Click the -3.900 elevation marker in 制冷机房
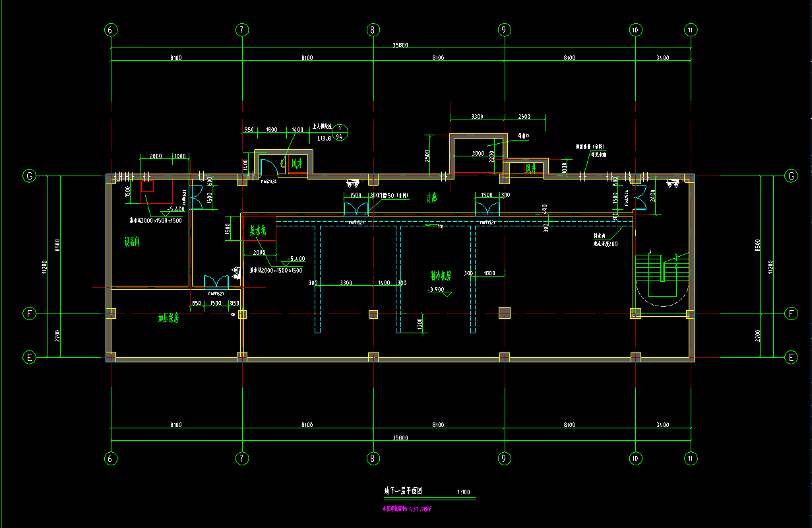Image resolution: width=812 pixels, height=528 pixels. pyautogui.click(x=437, y=290)
